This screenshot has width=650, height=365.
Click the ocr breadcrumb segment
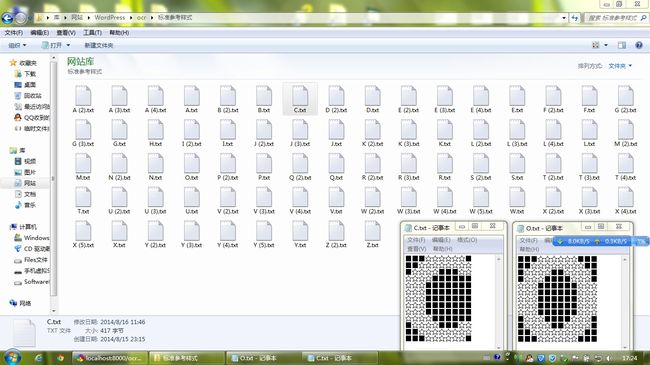[141, 18]
